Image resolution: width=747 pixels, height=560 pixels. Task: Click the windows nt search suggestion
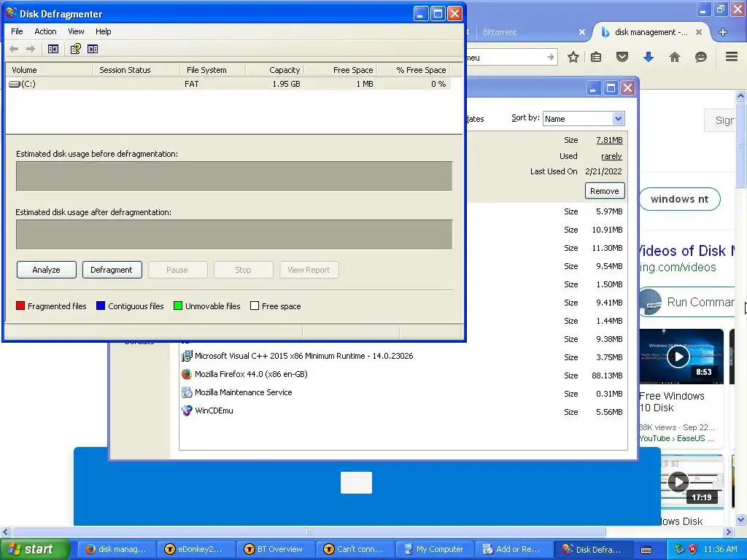(679, 199)
